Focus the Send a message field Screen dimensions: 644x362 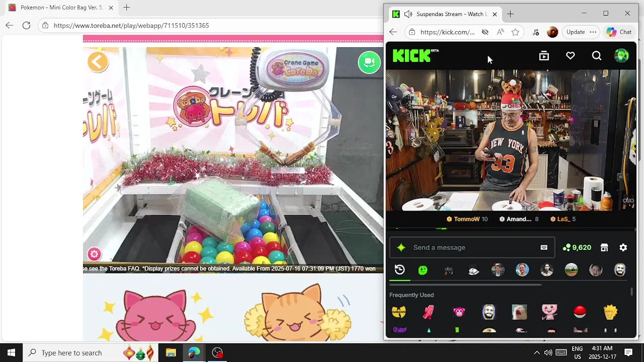tap(472, 247)
